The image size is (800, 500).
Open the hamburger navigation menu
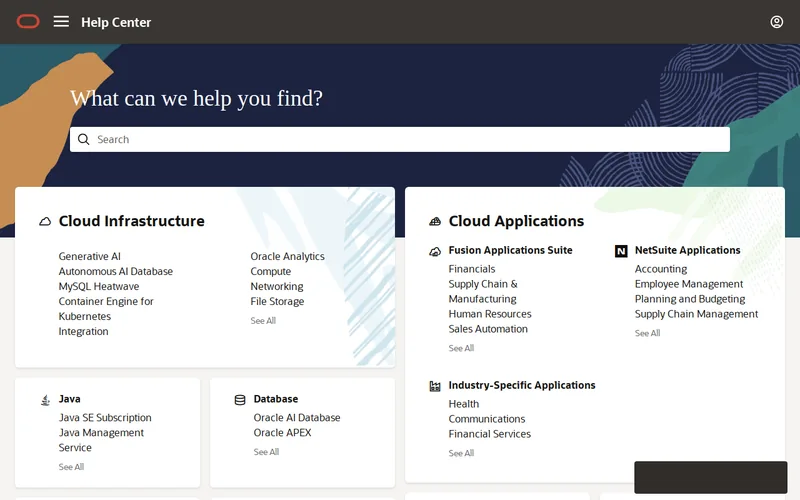tap(61, 21)
